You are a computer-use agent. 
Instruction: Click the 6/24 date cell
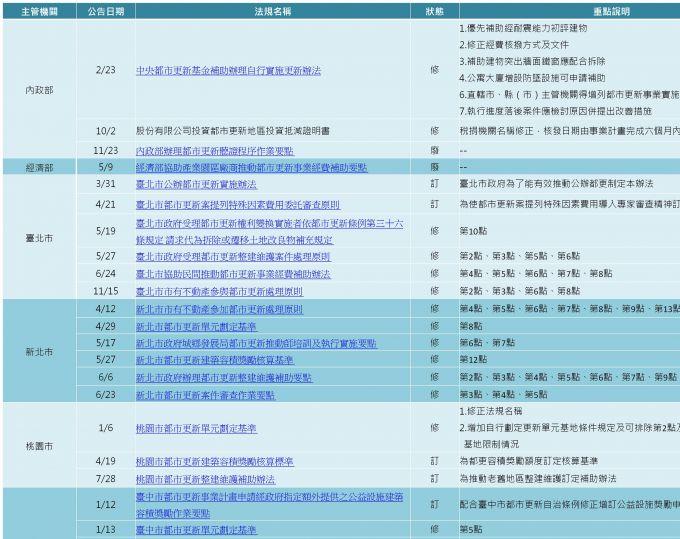click(106, 273)
